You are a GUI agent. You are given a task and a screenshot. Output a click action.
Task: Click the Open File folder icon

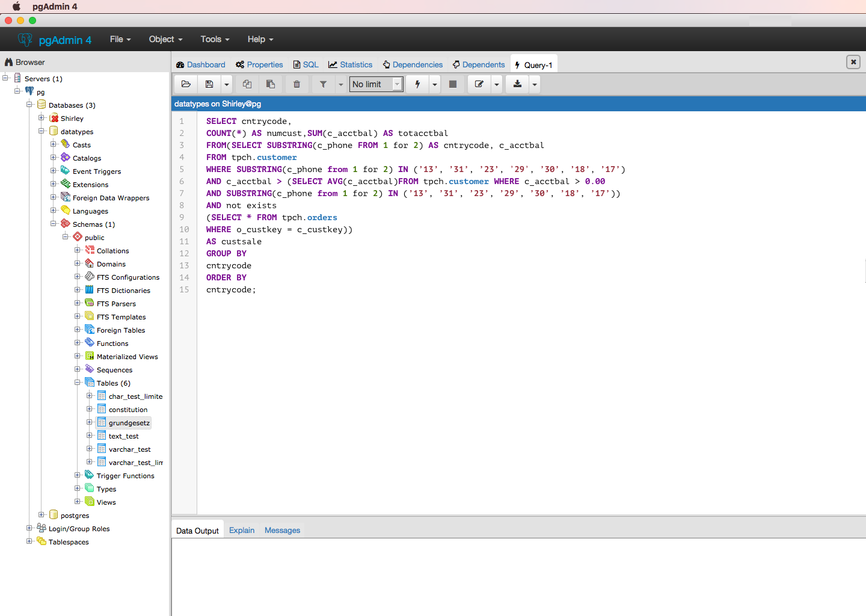[186, 84]
